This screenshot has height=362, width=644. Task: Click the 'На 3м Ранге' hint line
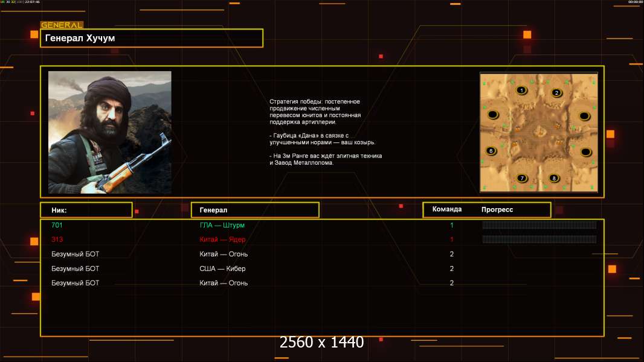coord(326,159)
